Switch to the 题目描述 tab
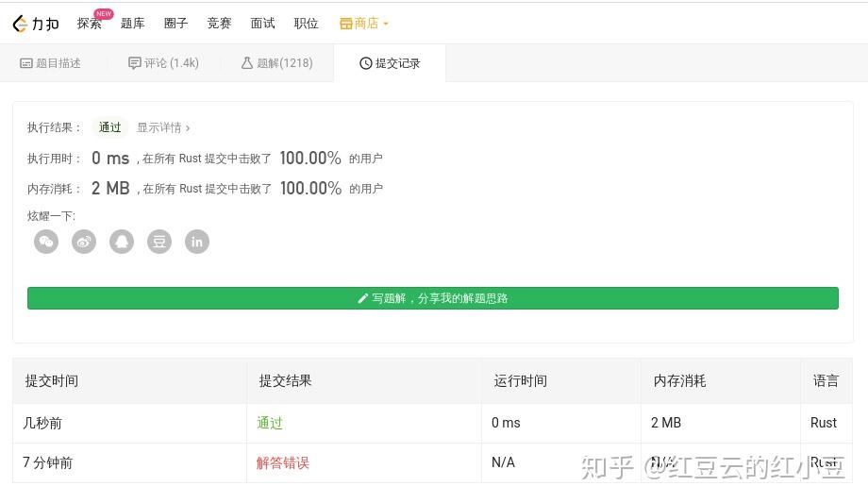This screenshot has height=503, width=868. click(51, 63)
